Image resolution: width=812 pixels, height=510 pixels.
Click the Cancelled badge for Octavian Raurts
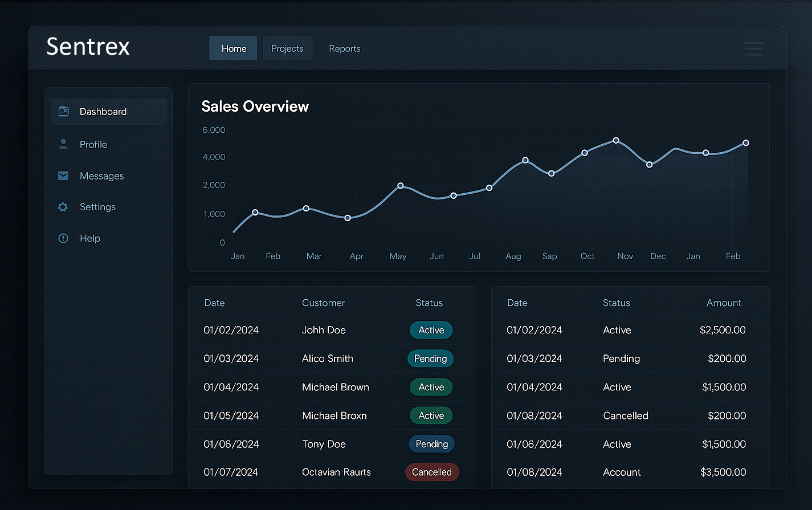point(431,472)
